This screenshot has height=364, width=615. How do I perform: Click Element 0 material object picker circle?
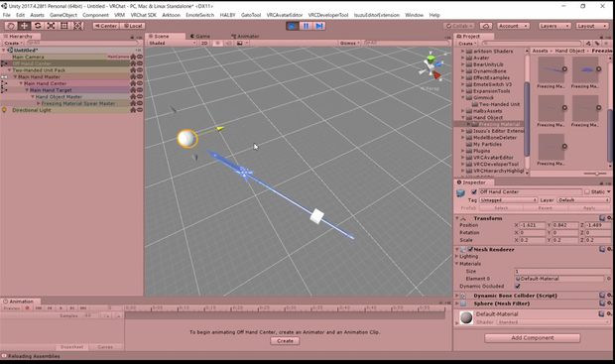609,279
